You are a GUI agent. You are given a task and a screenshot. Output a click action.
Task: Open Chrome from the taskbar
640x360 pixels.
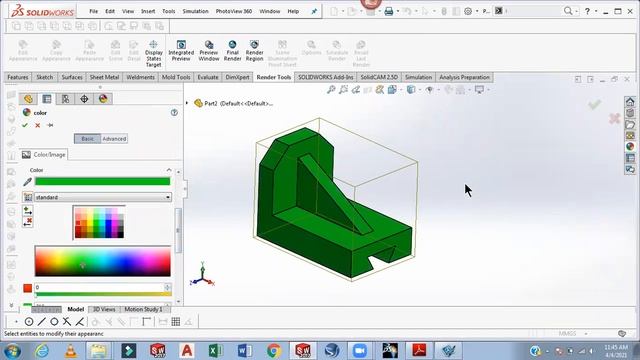coord(274,351)
